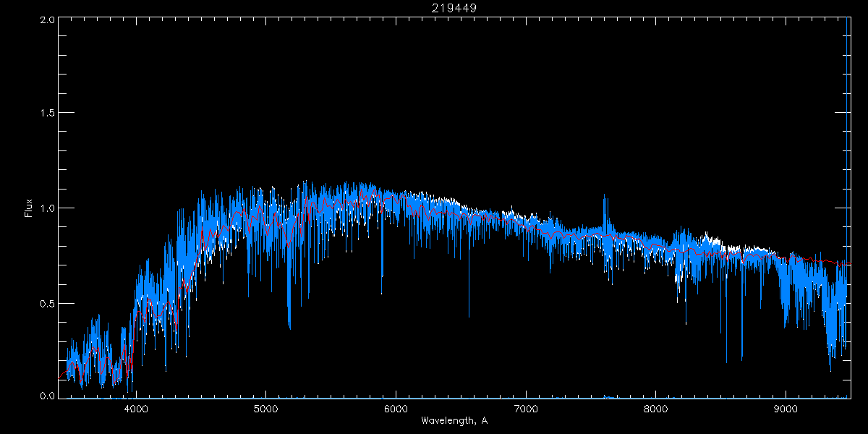Click the Wavelength, A x-axis label
This screenshot has width=868, height=434.
coord(454,421)
